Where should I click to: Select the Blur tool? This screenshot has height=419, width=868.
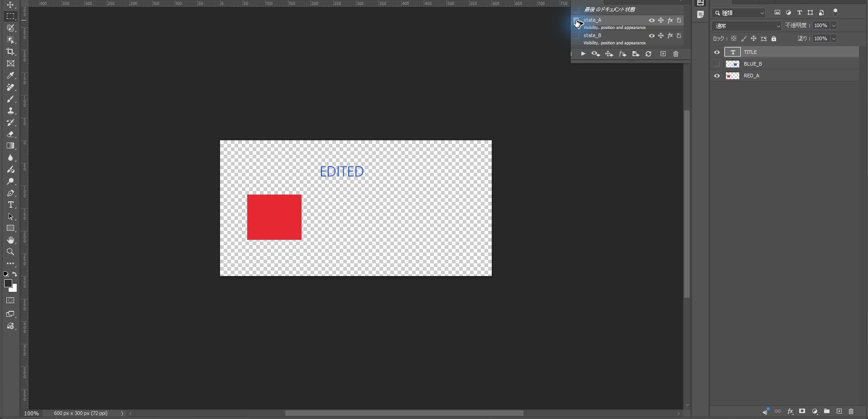coord(10,157)
